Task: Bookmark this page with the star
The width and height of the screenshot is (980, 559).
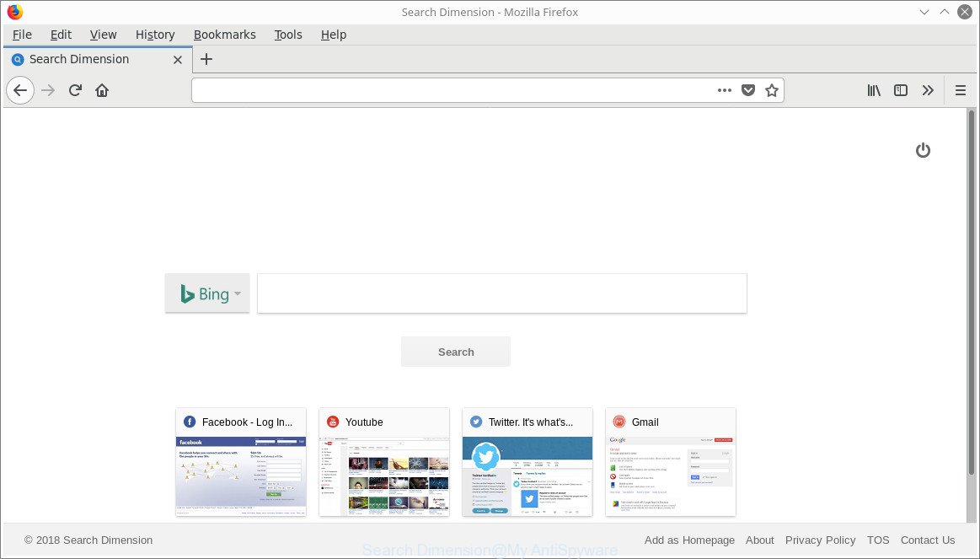Action: point(772,91)
